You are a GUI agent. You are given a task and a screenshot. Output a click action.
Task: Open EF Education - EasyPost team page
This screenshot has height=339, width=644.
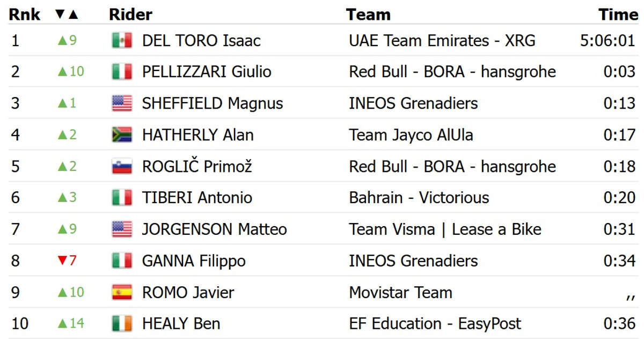tap(435, 323)
